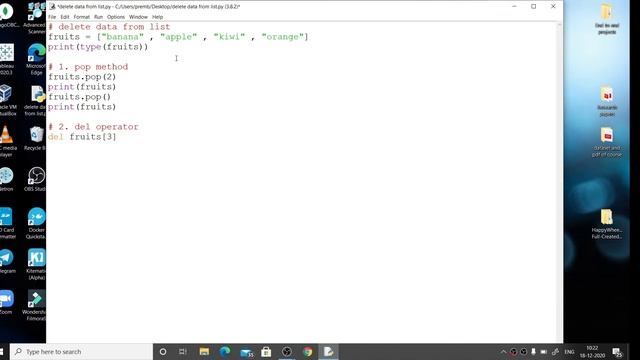Select the ID Card formatter desktop icon
The height and width of the screenshot is (360, 640).
click(7, 223)
